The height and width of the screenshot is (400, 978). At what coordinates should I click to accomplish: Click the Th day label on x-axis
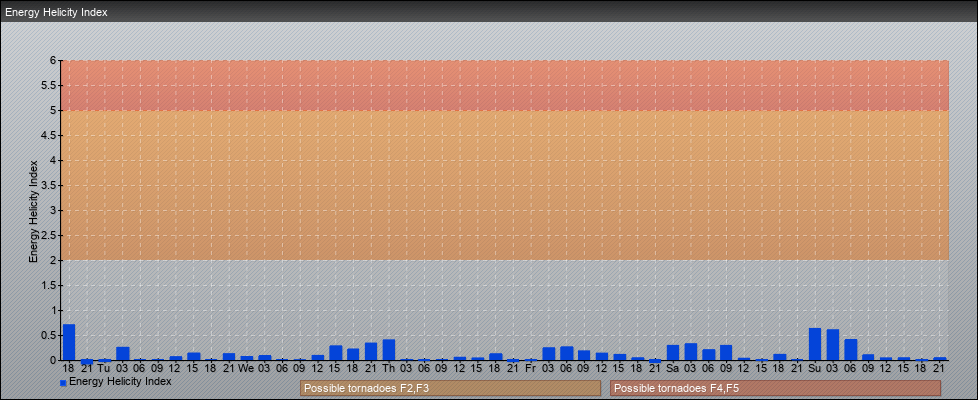(x=389, y=368)
